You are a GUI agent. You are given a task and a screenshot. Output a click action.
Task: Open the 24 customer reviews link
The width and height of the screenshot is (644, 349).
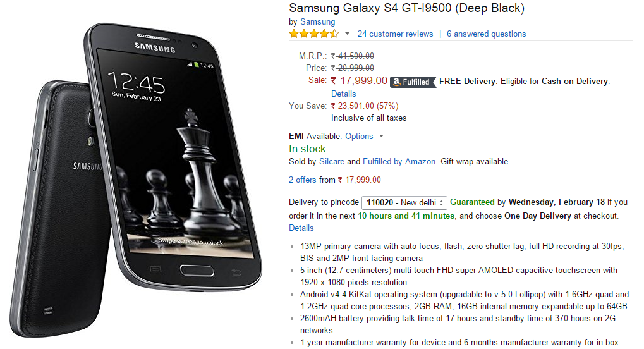tap(395, 34)
